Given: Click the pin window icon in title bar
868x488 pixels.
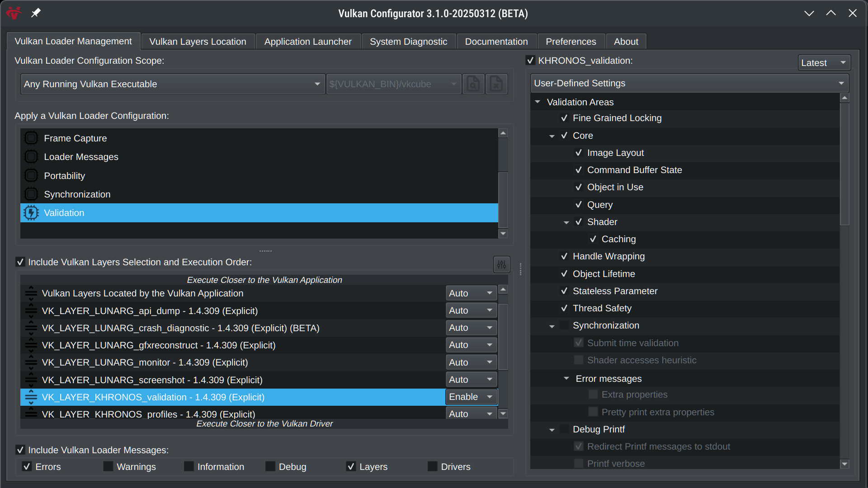Looking at the screenshot, I should [x=36, y=13].
